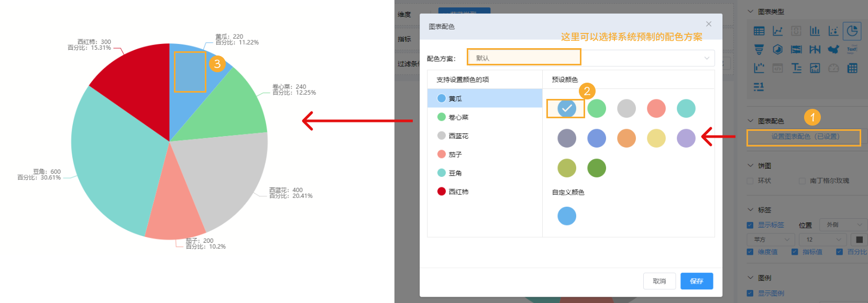Pick the slate gray-purple preset color
The width and height of the screenshot is (868, 303).
[x=567, y=138]
